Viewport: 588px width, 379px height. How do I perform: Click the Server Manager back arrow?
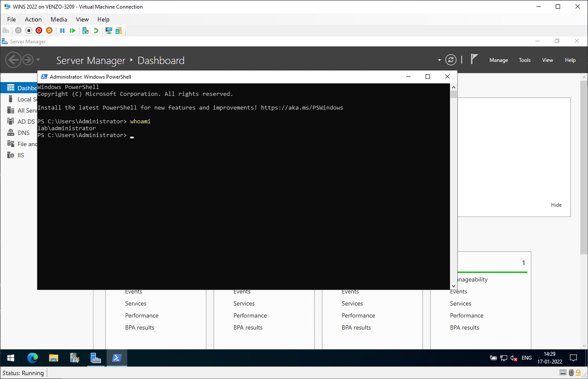point(13,60)
